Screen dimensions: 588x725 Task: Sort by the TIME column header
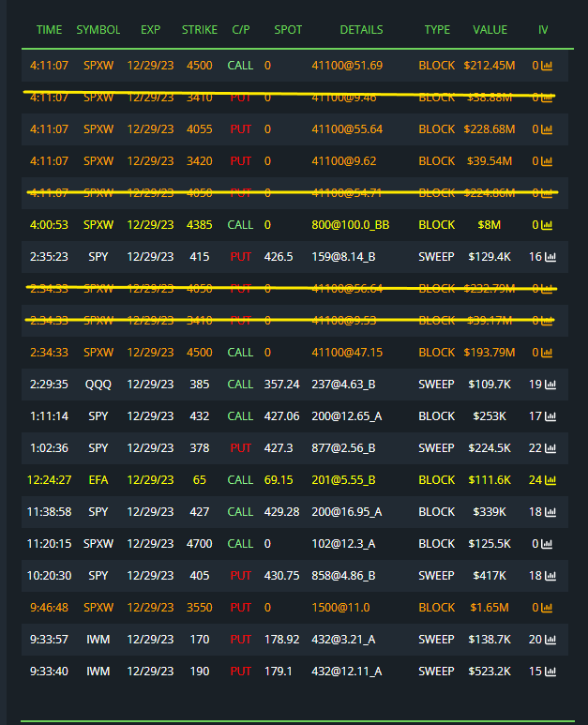coord(49,30)
